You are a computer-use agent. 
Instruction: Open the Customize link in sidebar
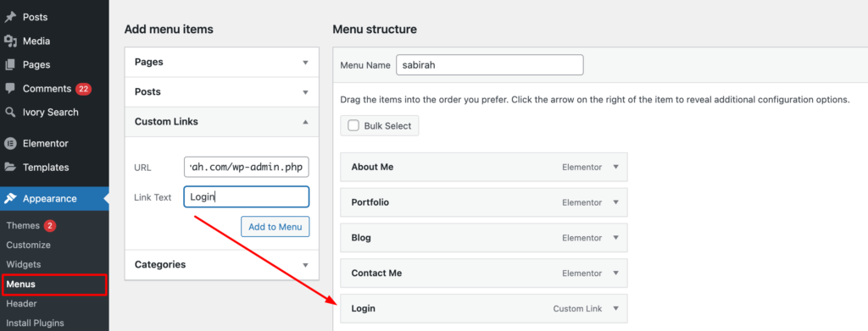pos(28,245)
